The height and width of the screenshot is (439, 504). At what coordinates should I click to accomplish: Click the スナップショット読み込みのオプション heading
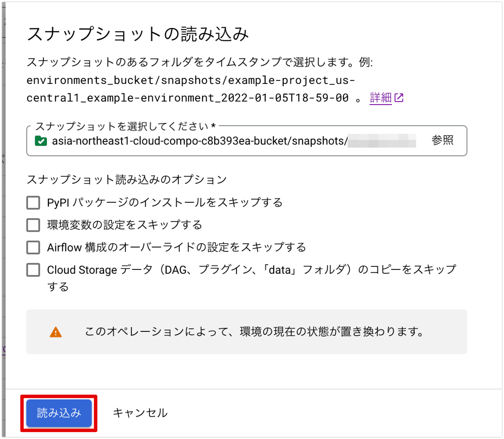point(127,179)
